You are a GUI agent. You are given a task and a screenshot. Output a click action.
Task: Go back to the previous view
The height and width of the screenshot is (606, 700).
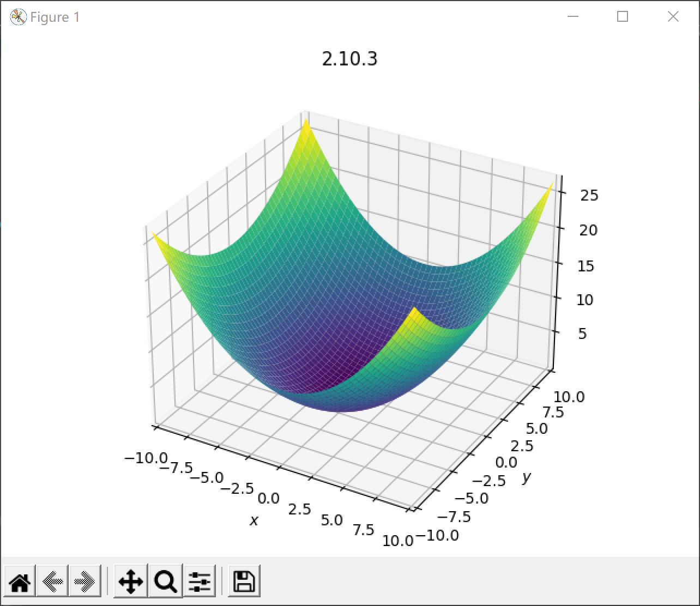pos(52,581)
